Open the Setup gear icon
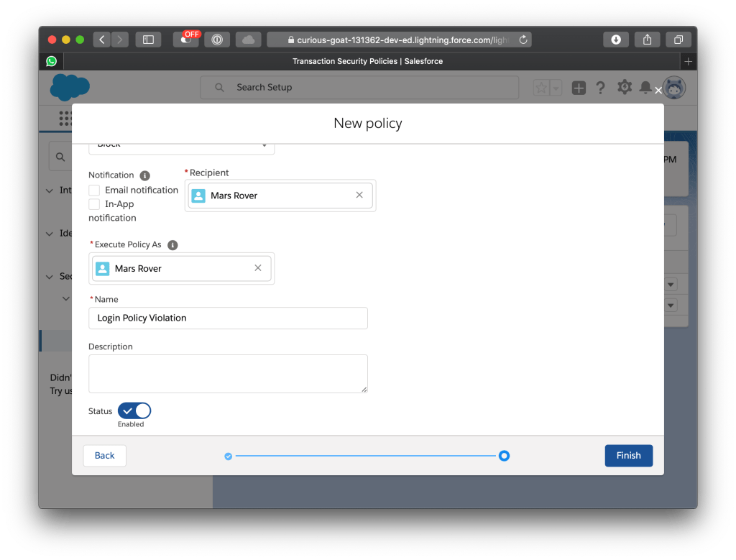736x560 pixels. point(624,88)
